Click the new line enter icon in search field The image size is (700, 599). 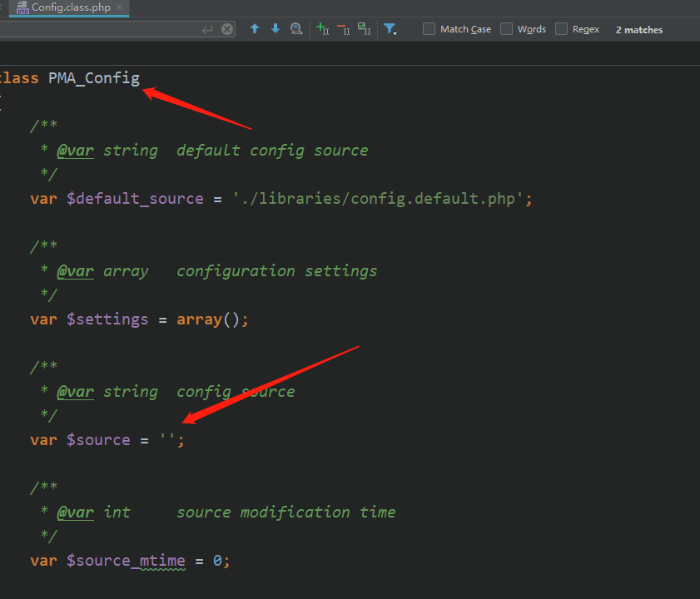[x=207, y=30]
